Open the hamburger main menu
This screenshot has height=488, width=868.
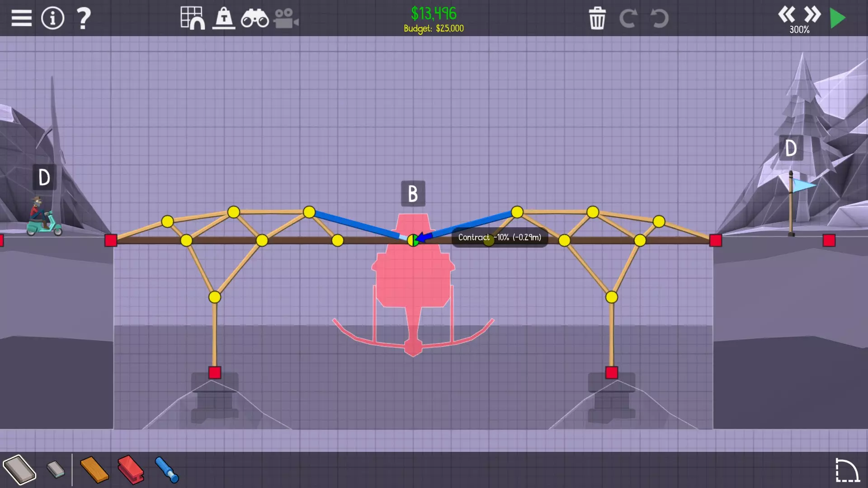[21, 18]
